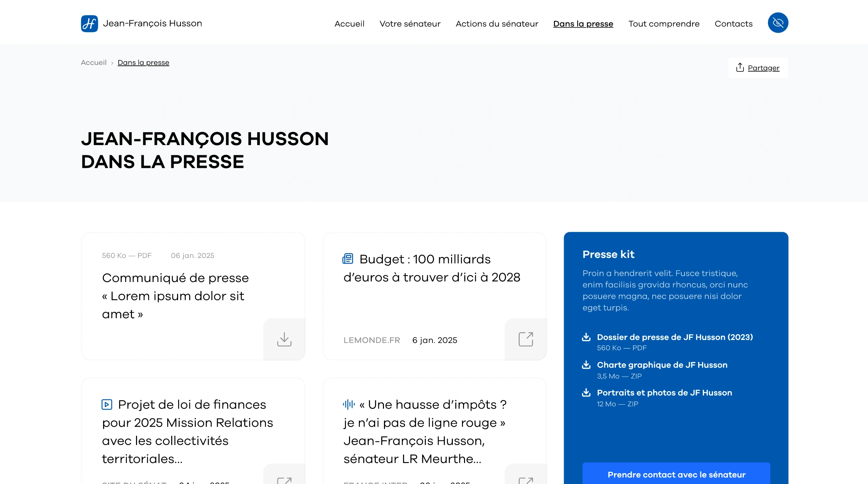
Task: Download the Communiqué de presse PDF
Action: (x=284, y=339)
